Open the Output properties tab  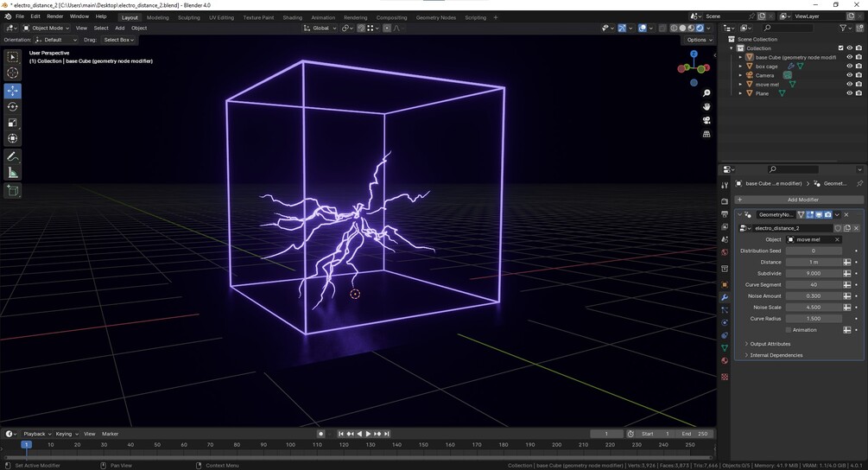pos(725,213)
